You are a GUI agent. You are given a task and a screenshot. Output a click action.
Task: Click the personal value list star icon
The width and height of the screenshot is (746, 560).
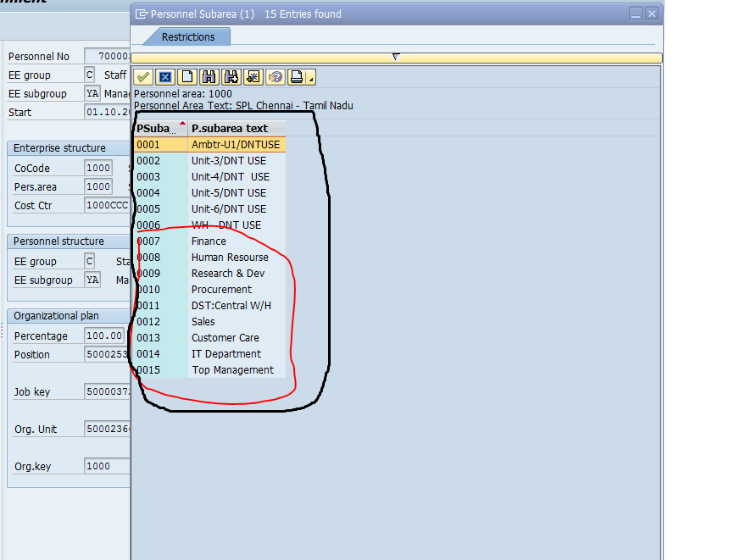[x=253, y=77]
